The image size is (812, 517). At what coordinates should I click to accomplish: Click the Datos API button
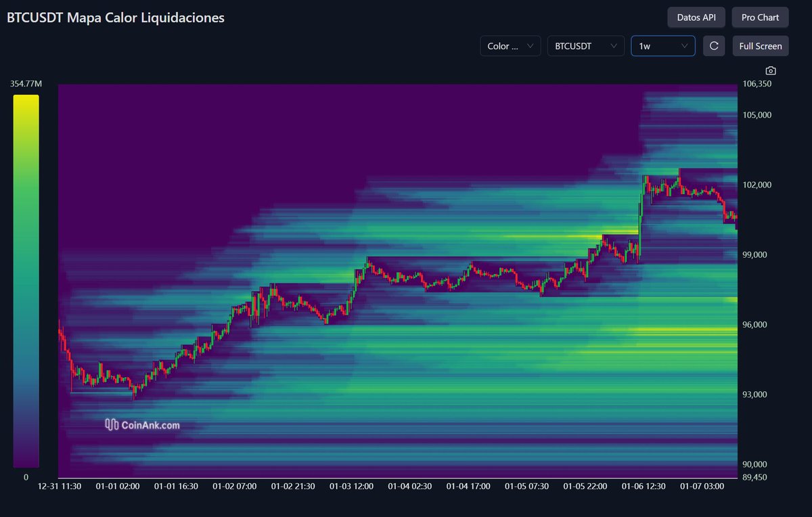tap(696, 17)
